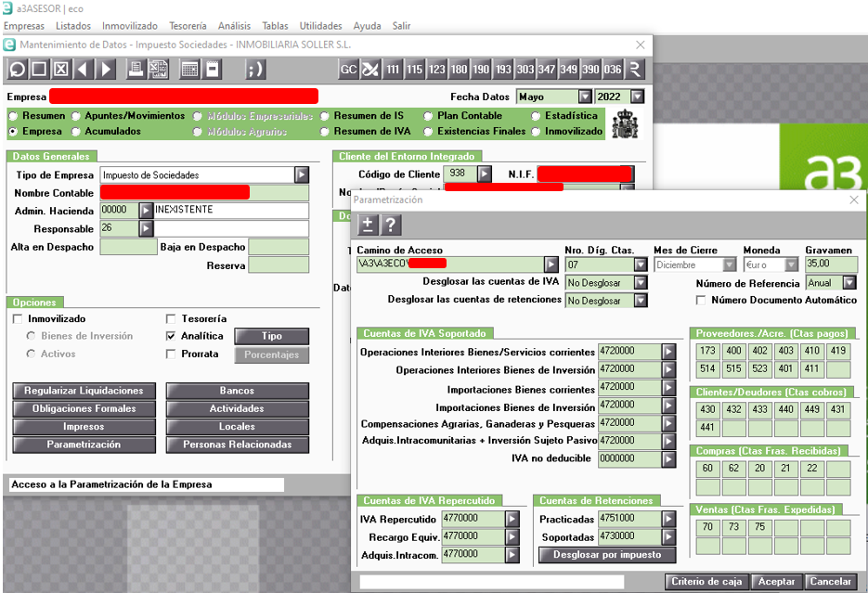This screenshot has height=593, width=868.
Task: Open model 349 from toolbar
Action: [568, 70]
